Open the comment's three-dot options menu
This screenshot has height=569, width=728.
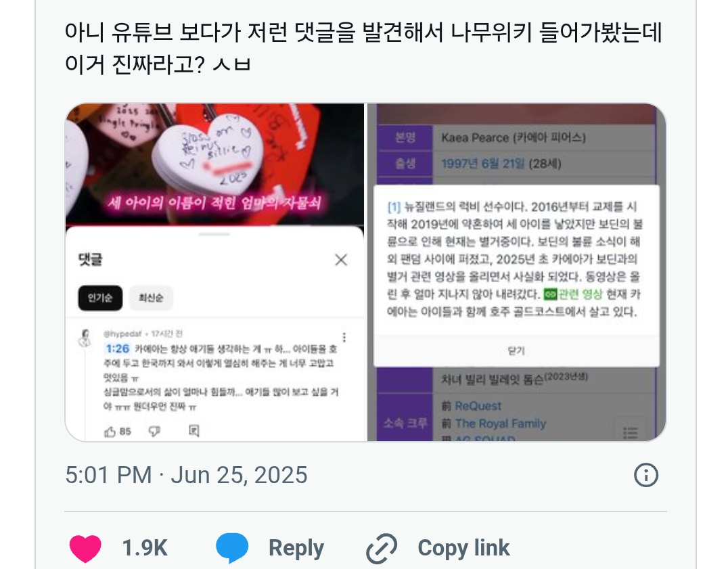(344, 338)
